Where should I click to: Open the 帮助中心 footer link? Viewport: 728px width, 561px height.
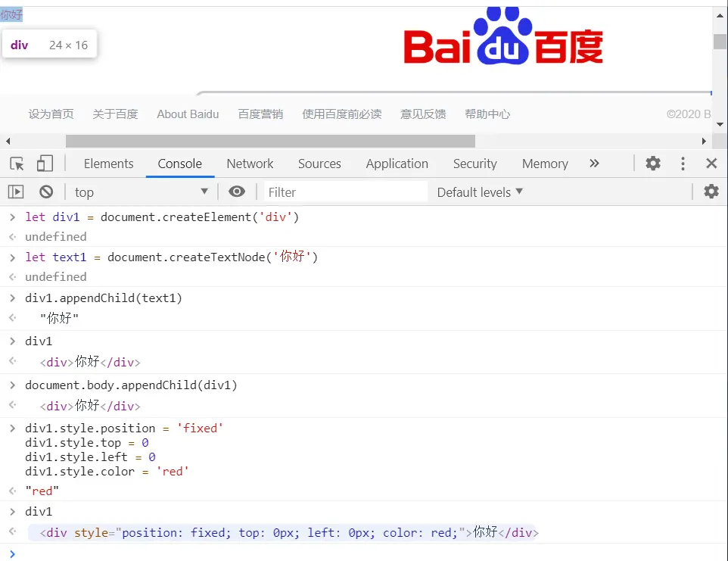click(487, 114)
